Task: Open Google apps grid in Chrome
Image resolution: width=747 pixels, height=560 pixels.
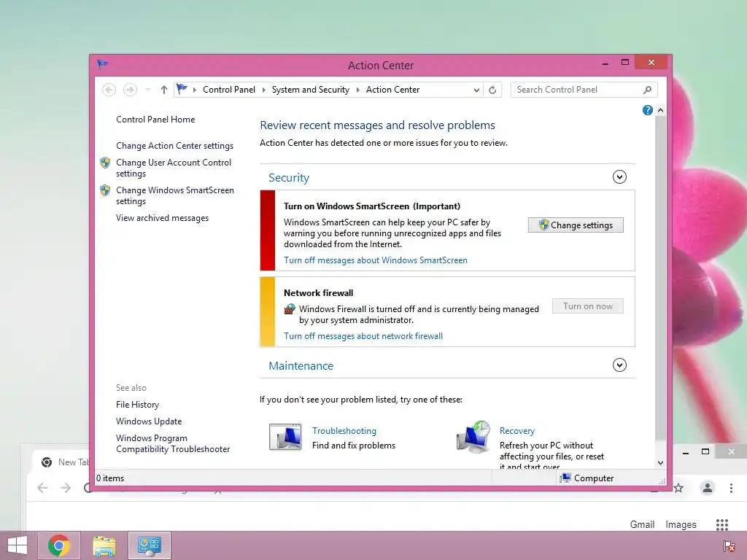Action: [x=722, y=525]
